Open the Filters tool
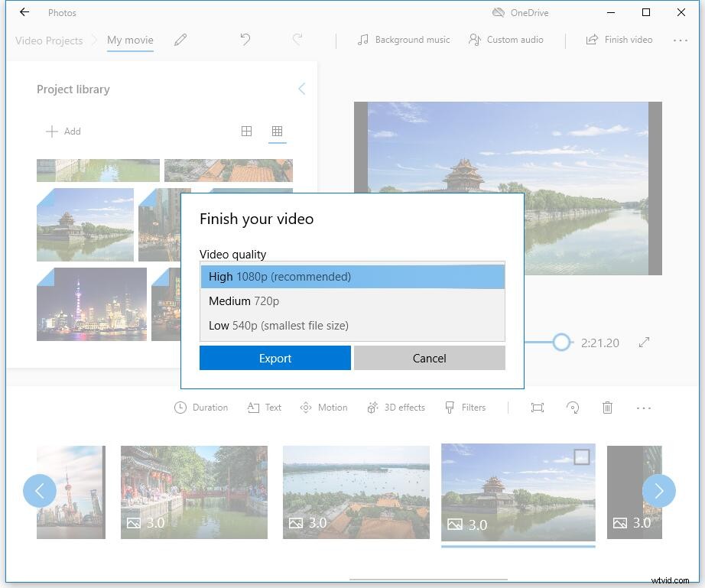 click(466, 407)
